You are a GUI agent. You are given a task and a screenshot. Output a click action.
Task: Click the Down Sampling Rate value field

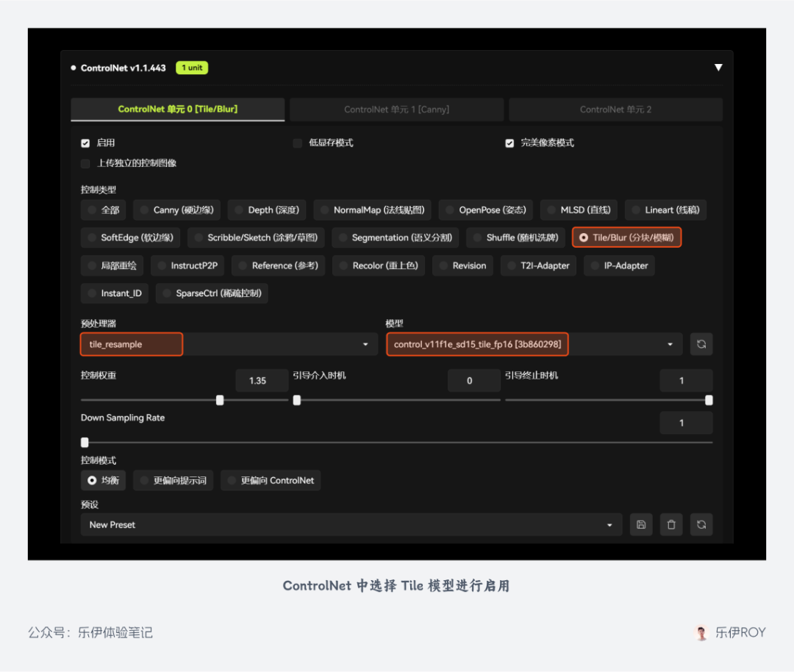pyautogui.click(x=685, y=423)
